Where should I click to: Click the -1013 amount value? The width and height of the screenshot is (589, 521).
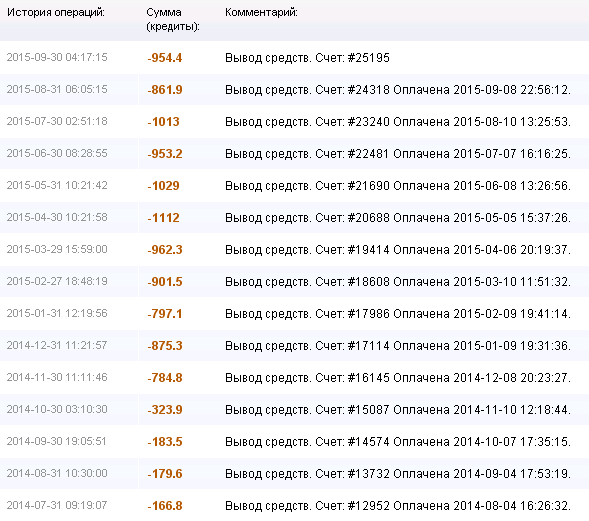click(163, 122)
